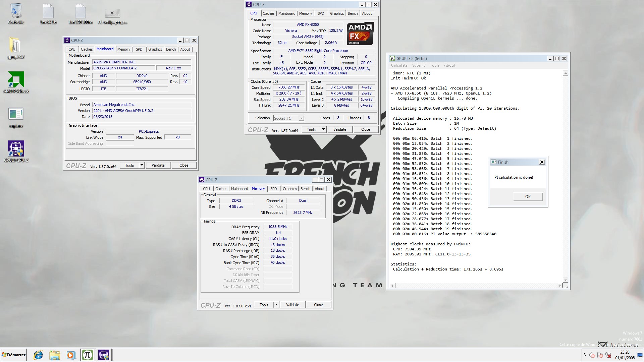
Task: Open the capture desktop icon
Action: pyautogui.click(x=16, y=117)
